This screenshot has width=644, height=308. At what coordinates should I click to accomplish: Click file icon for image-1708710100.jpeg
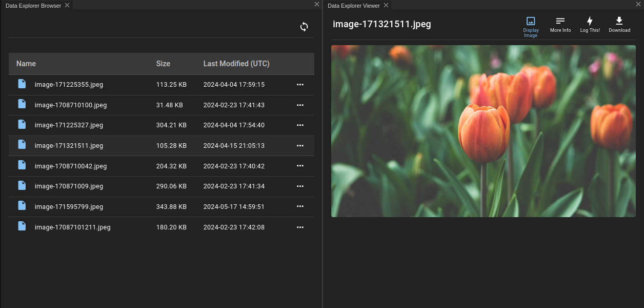tap(22, 104)
